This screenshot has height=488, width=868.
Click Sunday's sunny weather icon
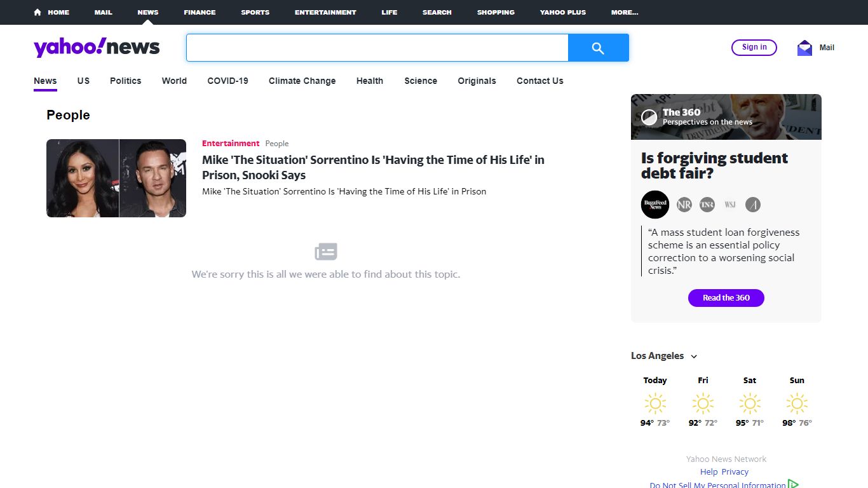(x=797, y=403)
